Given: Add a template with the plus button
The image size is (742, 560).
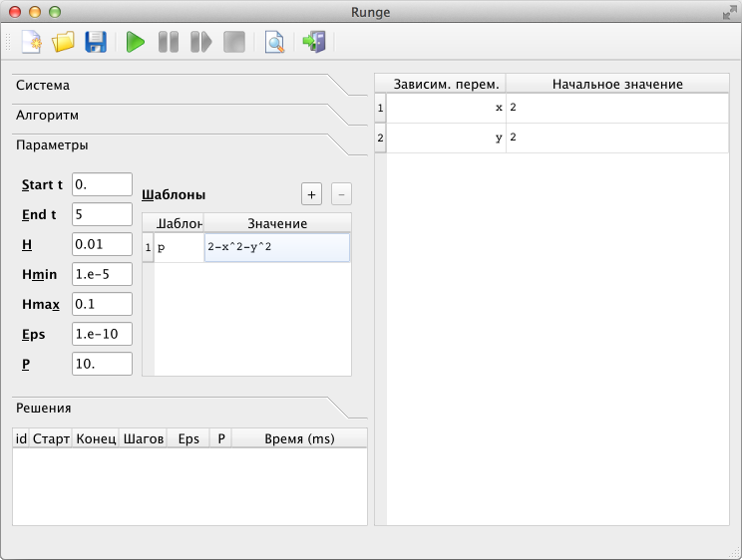Looking at the screenshot, I should (311, 194).
